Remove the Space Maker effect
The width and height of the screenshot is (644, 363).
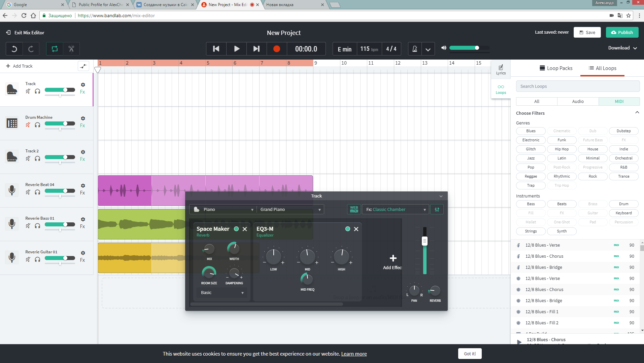click(245, 229)
